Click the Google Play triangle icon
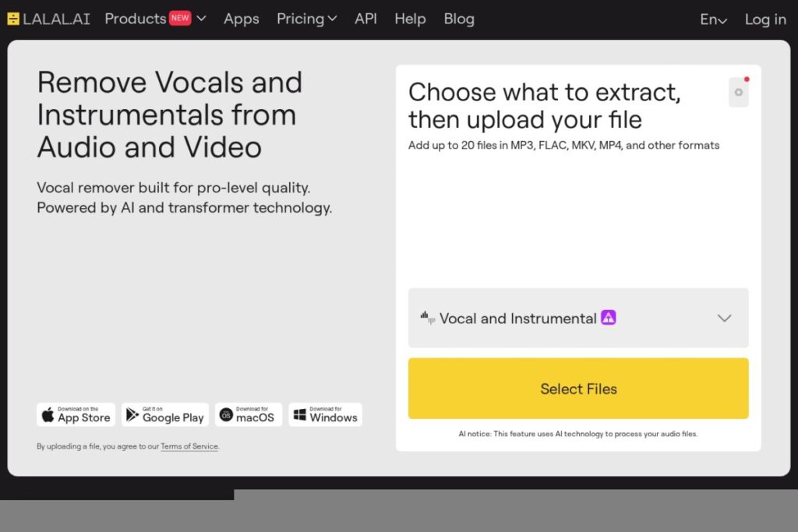The image size is (798, 532). click(x=132, y=414)
